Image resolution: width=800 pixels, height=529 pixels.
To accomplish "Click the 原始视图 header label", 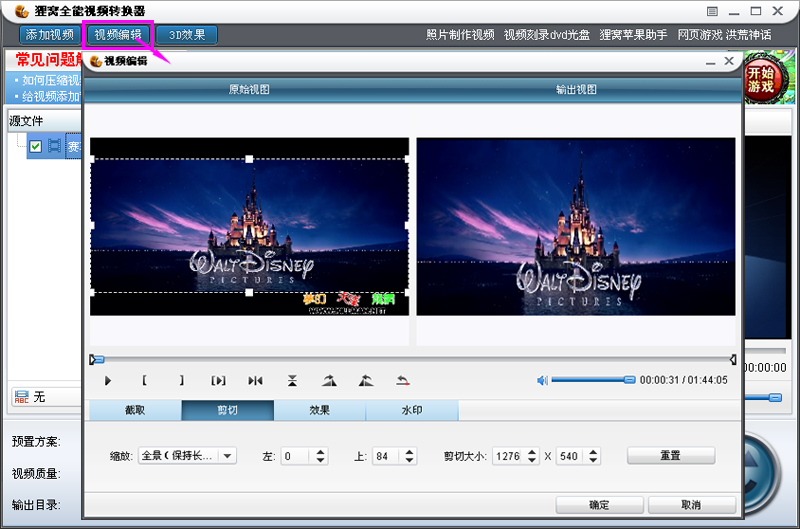I will point(249,90).
